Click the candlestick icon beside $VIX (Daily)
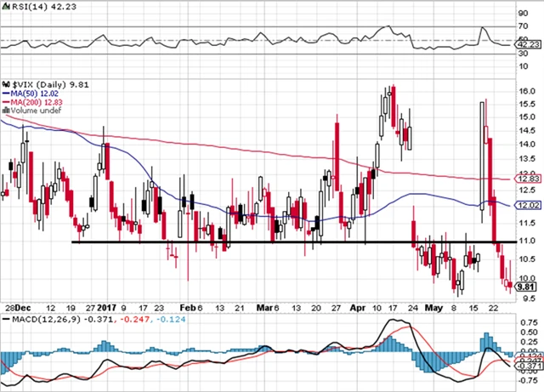The width and height of the screenshot is (544, 392). click(5, 84)
